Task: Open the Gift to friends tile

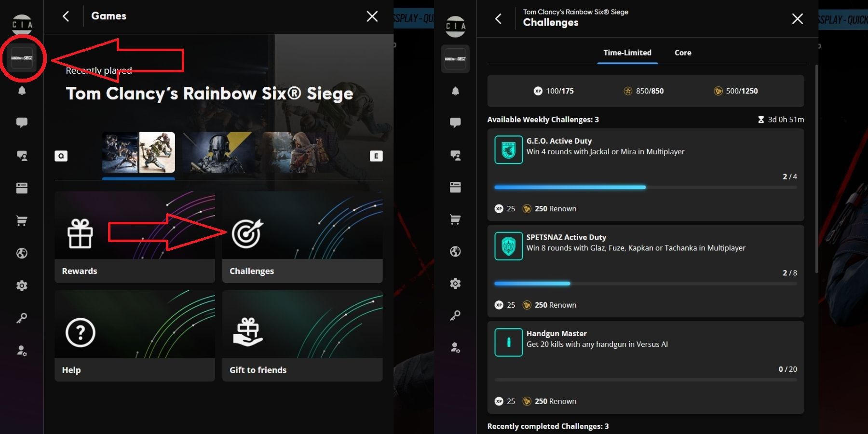Action: point(302,336)
